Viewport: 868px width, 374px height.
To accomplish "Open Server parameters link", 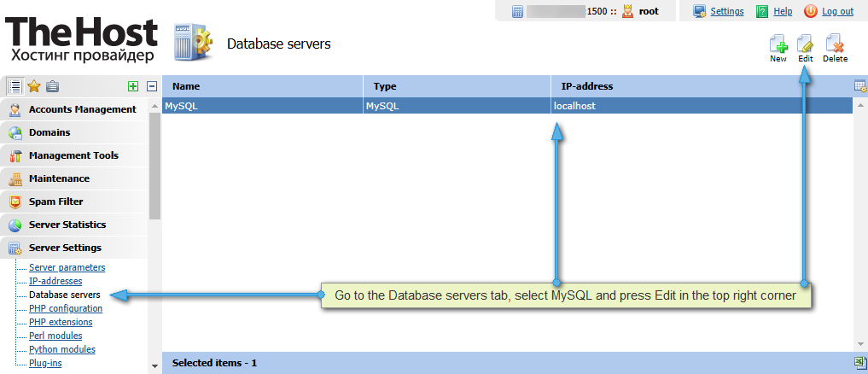I will pyautogui.click(x=67, y=267).
